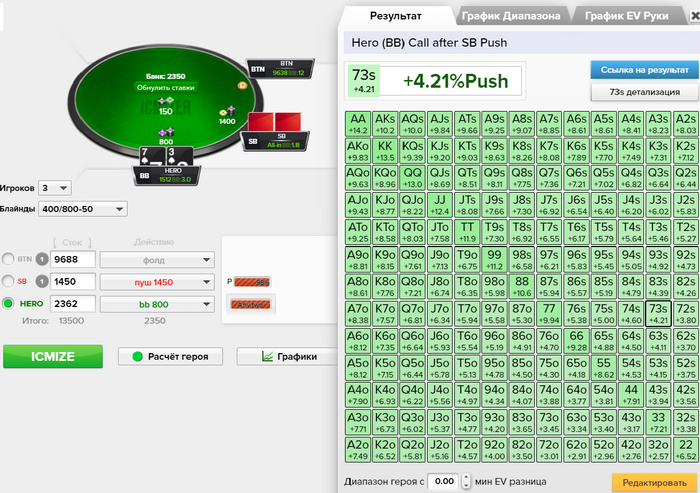The image size is (700, 493).
Task: Select the AKo hand cell
Action: tap(358, 151)
